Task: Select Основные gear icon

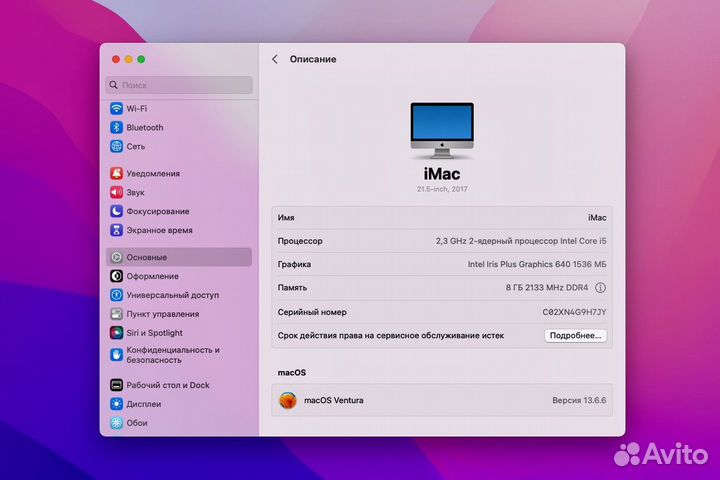Action: [x=117, y=257]
